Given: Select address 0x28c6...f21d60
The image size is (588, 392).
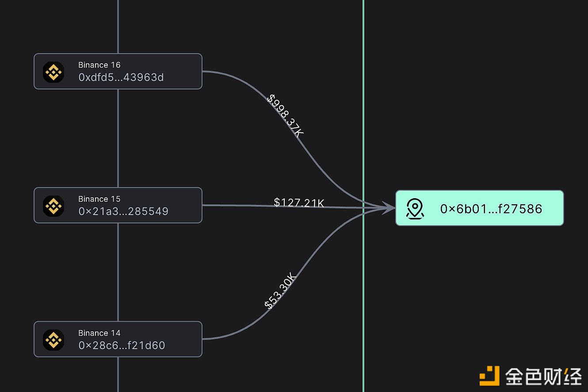Looking at the screenshot, I should click(122, 346).
